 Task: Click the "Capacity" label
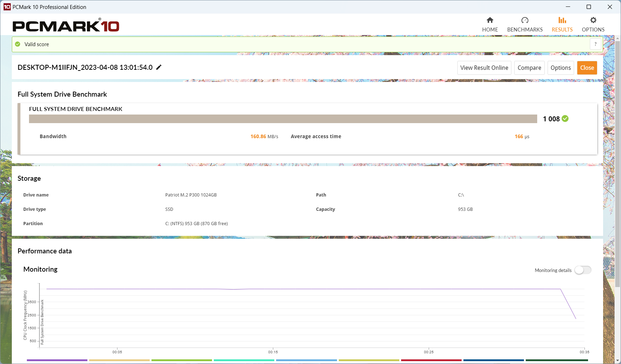click(326, 209)
